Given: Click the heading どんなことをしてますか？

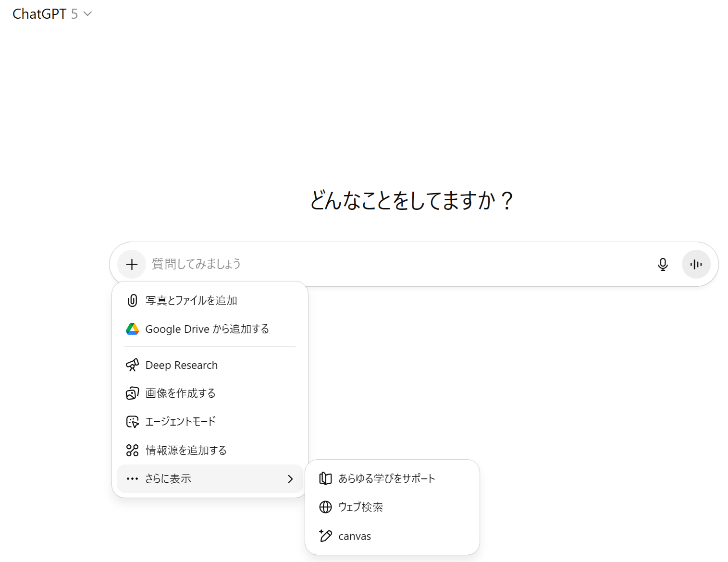Looking at the screenshot, I should 411,201.
